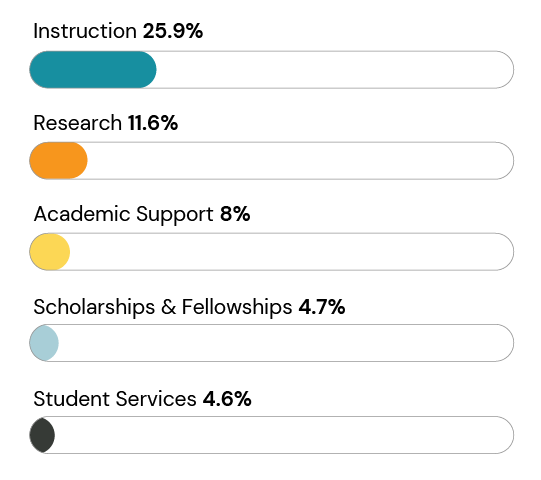Click empty track of Student Services bar

[284, 435]
